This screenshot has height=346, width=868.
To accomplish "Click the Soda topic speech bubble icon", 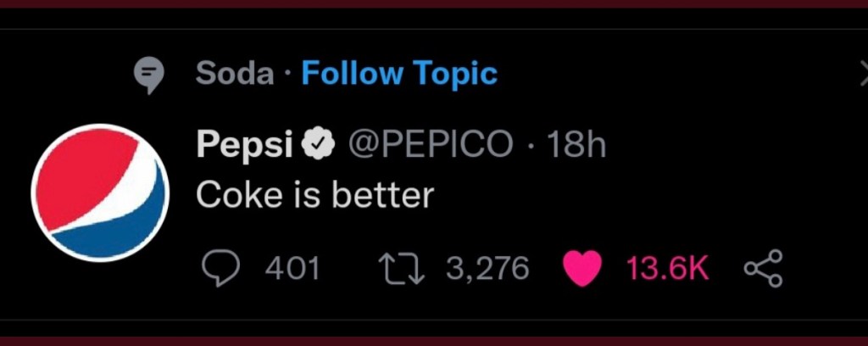I will coord(150,76).
